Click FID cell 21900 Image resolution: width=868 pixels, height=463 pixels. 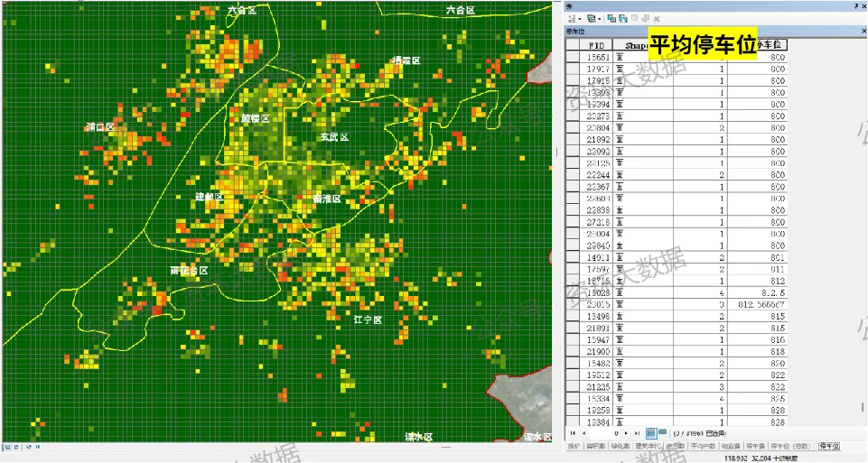coord(598,351)
